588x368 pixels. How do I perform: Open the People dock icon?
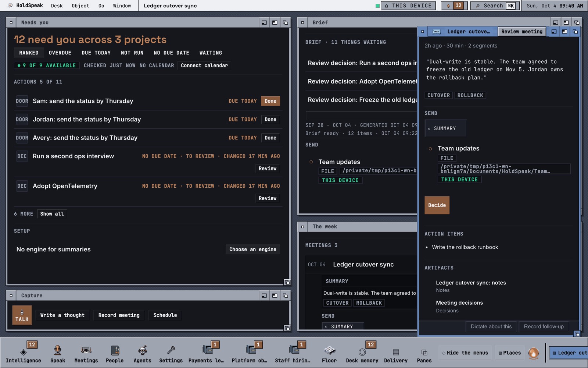point(115,353)
